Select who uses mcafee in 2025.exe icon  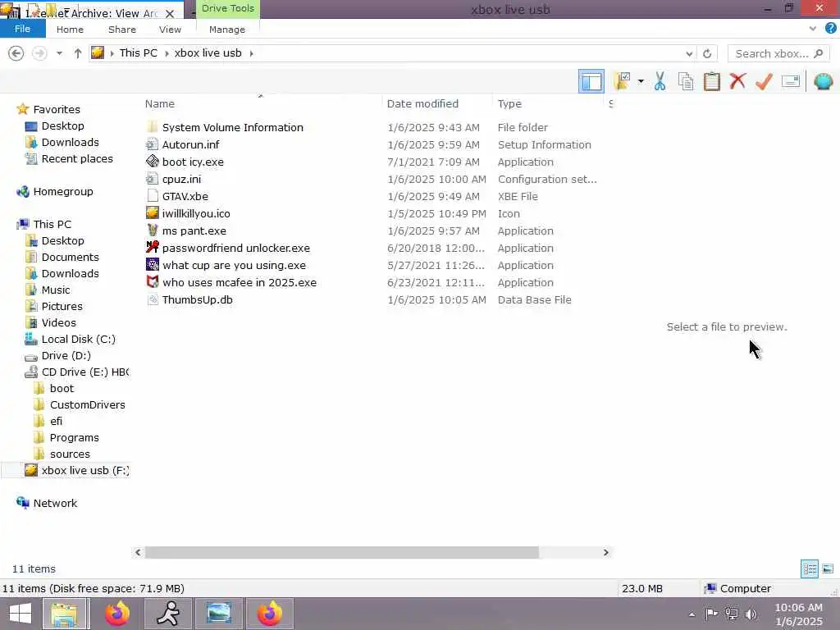(152, 281)
